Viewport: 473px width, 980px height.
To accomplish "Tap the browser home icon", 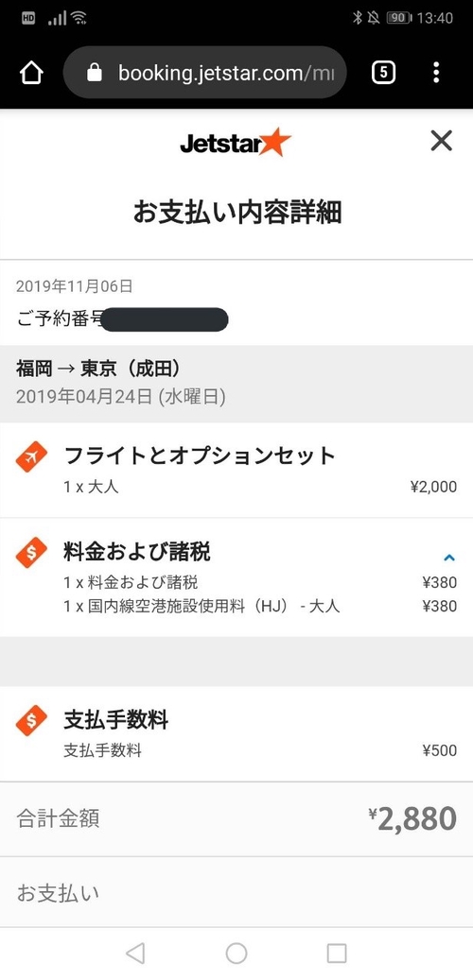I will click(31, 73).
